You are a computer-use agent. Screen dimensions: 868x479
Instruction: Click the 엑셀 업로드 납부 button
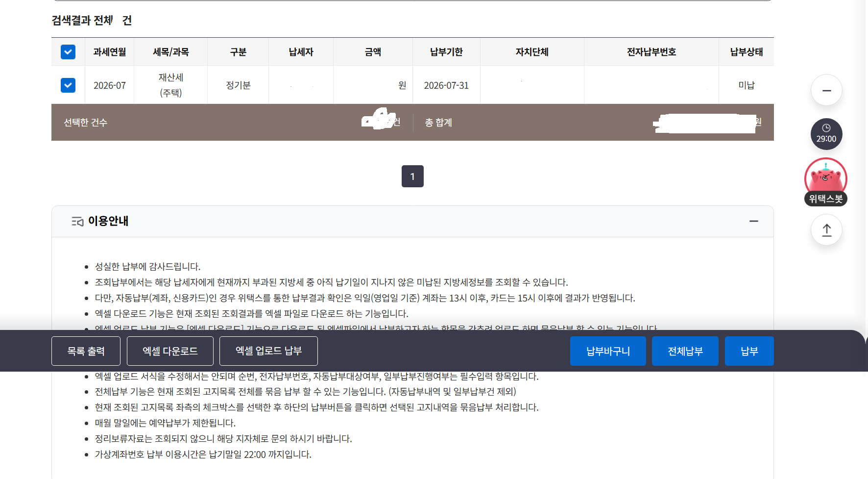click(x=268, y=351)
